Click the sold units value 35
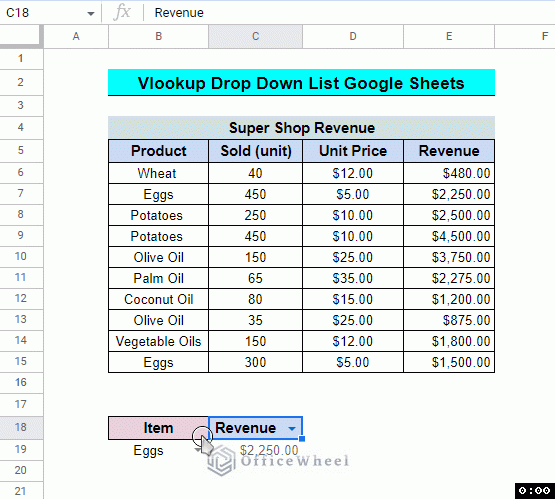The height and width of the screenshot is (499, 555). pos(255,320)
